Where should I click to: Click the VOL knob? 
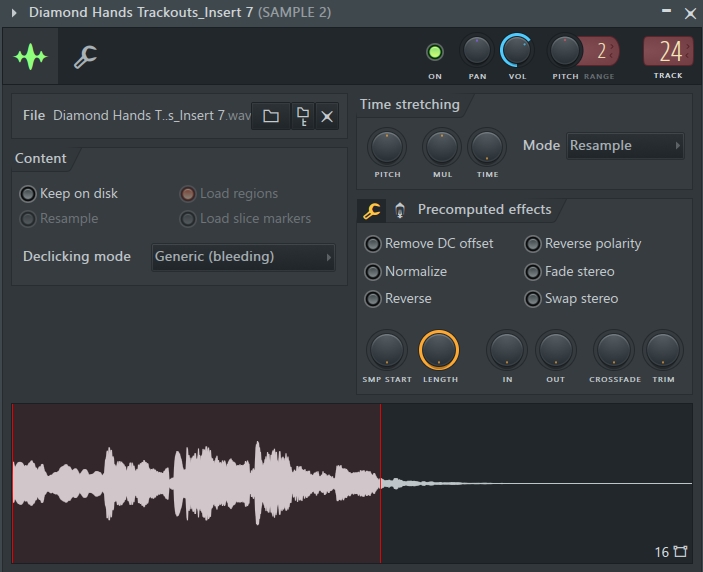(x=516, y=50)
